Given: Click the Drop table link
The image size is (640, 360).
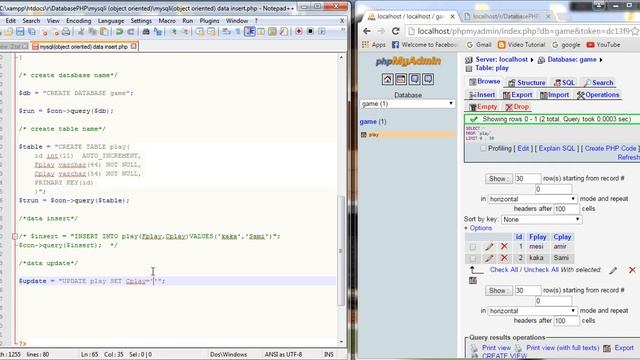Looking at the screenshot, I should (517, 107).
